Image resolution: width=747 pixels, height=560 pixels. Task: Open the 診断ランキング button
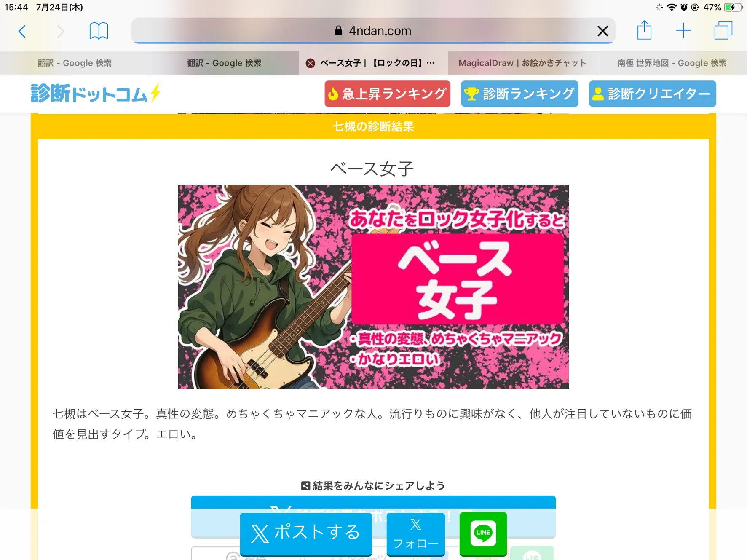click(x=519, y=94)
